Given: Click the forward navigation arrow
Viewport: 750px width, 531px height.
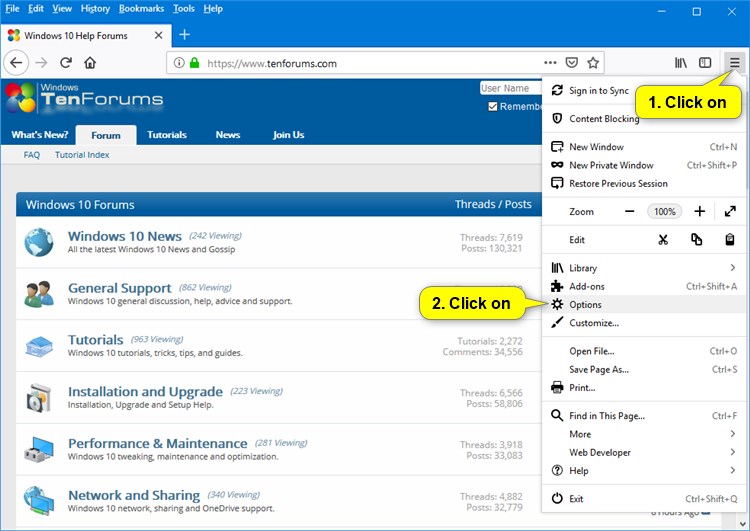Looking at the screenshot, I should (x=42, y=63).
